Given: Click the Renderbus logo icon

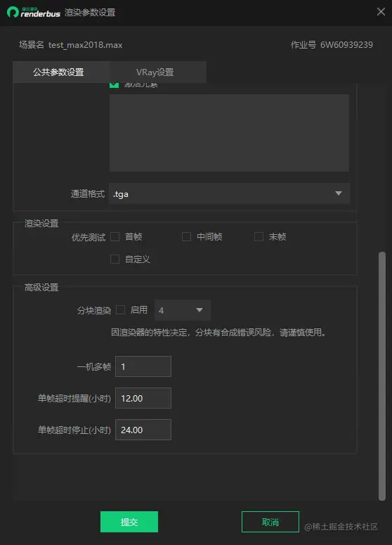Looking at the screenshot, I should point(13,12).
